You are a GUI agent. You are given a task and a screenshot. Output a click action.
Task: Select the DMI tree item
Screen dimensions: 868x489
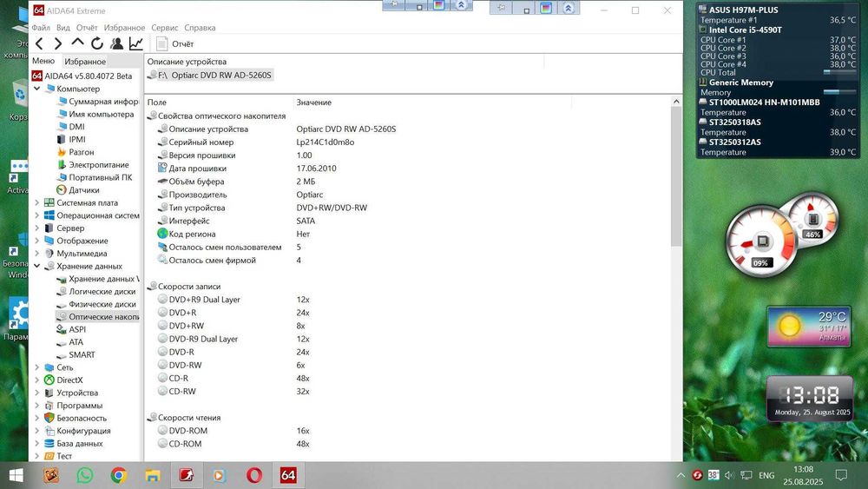70,127
